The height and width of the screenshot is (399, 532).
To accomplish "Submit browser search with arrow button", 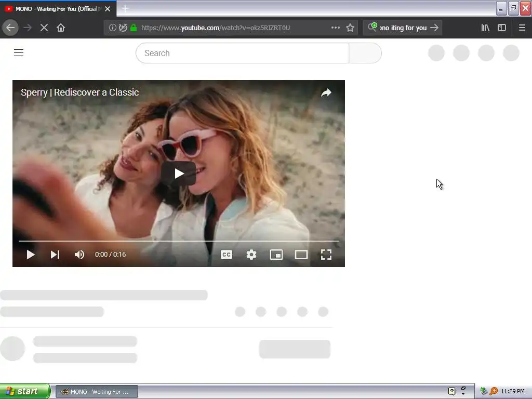I will [x=434, y=28].
